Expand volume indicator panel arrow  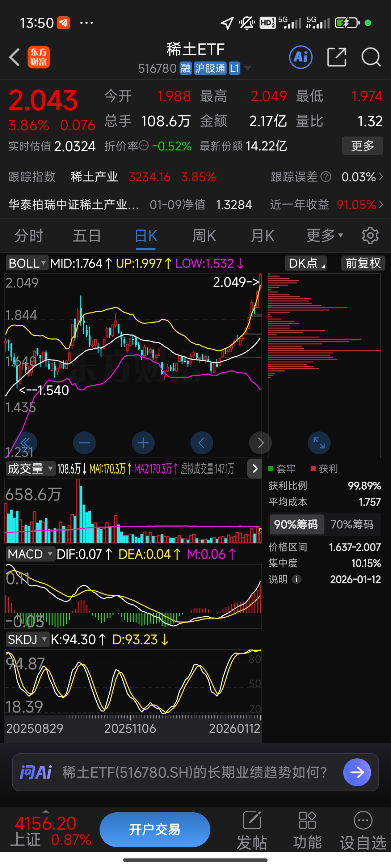coord(255,469)
